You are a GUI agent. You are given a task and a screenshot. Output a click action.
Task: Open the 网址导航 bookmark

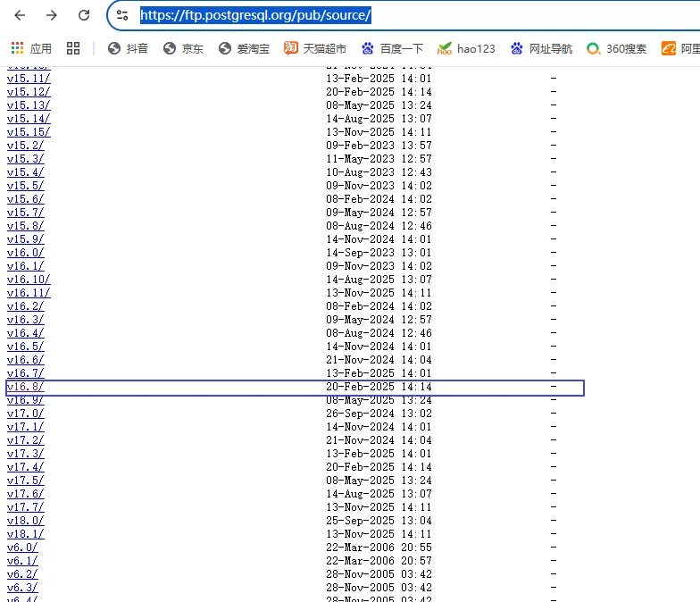pyautogui.click(x=541, y=48)
